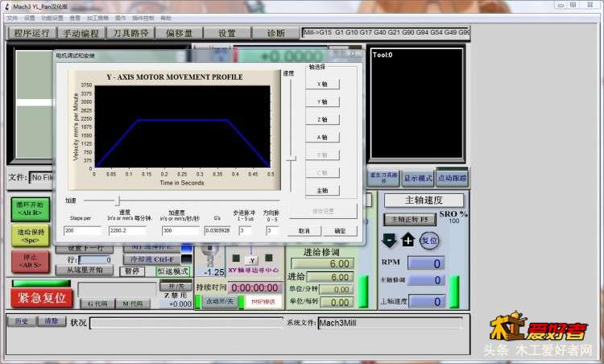604x364 pixels.
Task: Switch to the 偏移量 tab
Action: coord(179,33)
